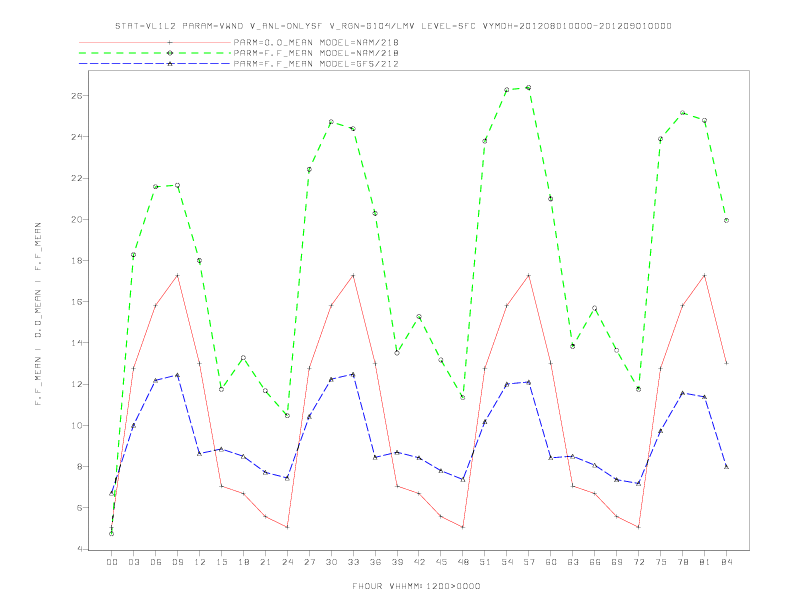Click the x-axis tick label 57
792x612 pixels.
tap(529, 562)
